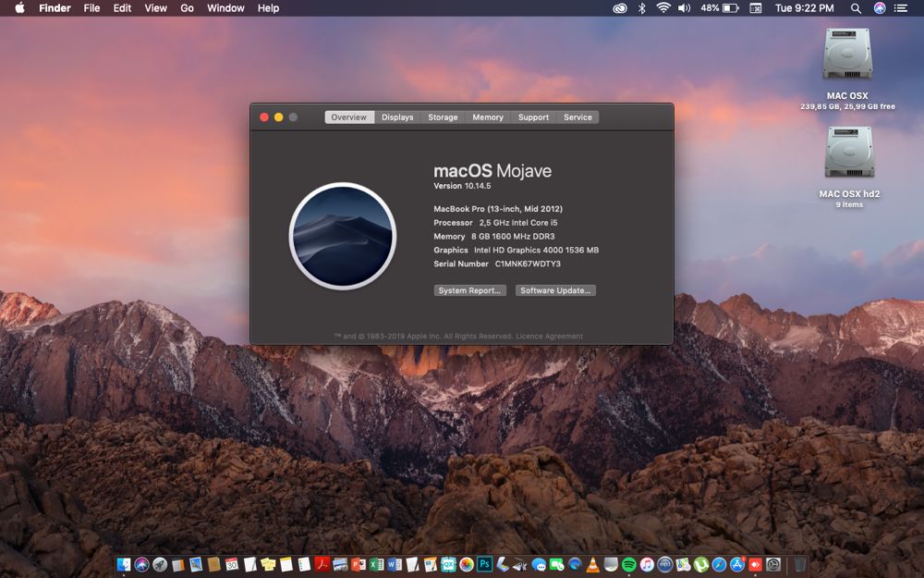
Task: Open battery status showing 48%
Action: (719, 8)
